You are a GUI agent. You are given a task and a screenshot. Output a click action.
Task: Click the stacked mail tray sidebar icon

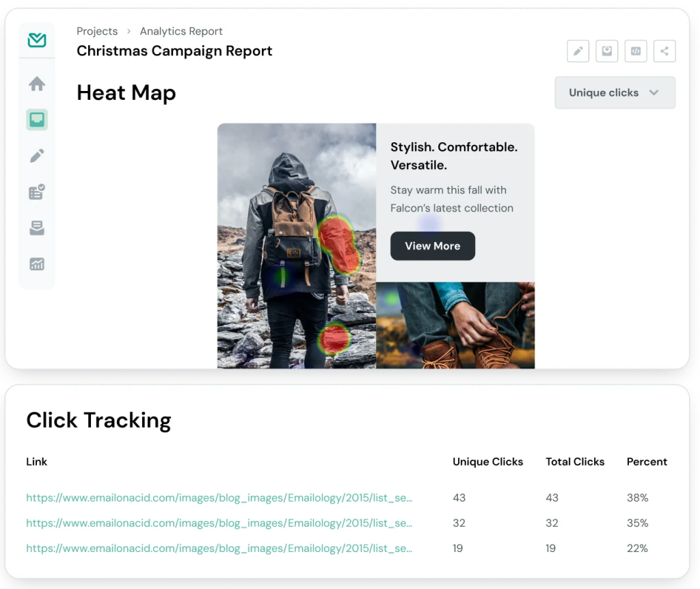pyautogui.click(x=37, y=228)
